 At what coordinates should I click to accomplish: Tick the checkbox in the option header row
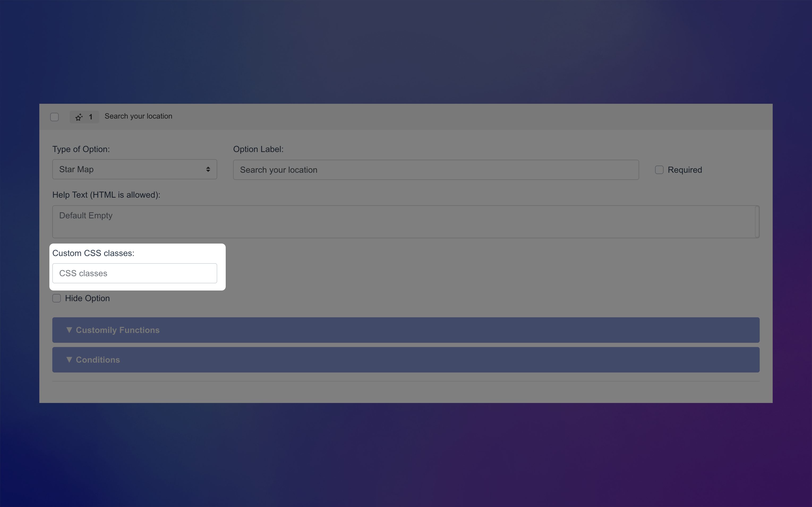click(x=54, y=117)
